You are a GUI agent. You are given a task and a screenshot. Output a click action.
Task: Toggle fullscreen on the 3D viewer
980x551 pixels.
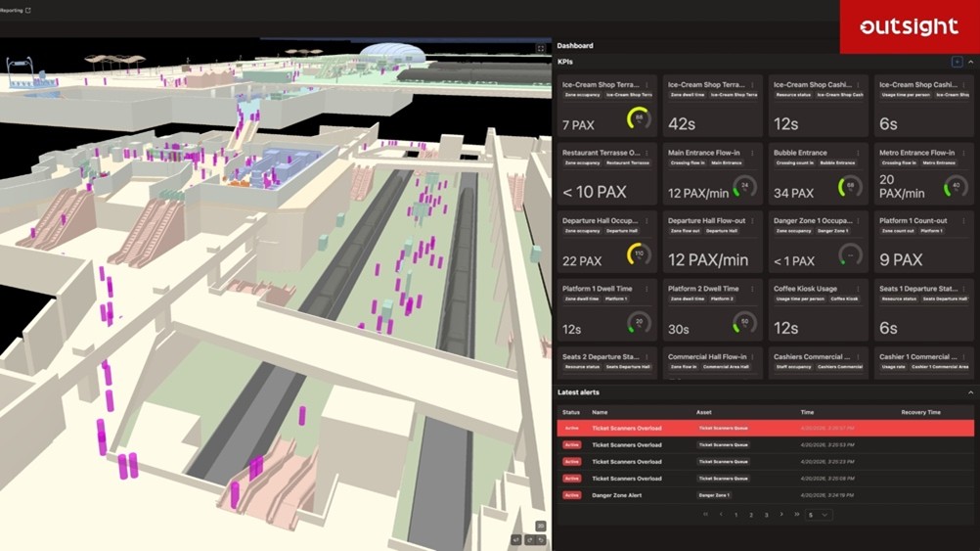pos(540,48)
